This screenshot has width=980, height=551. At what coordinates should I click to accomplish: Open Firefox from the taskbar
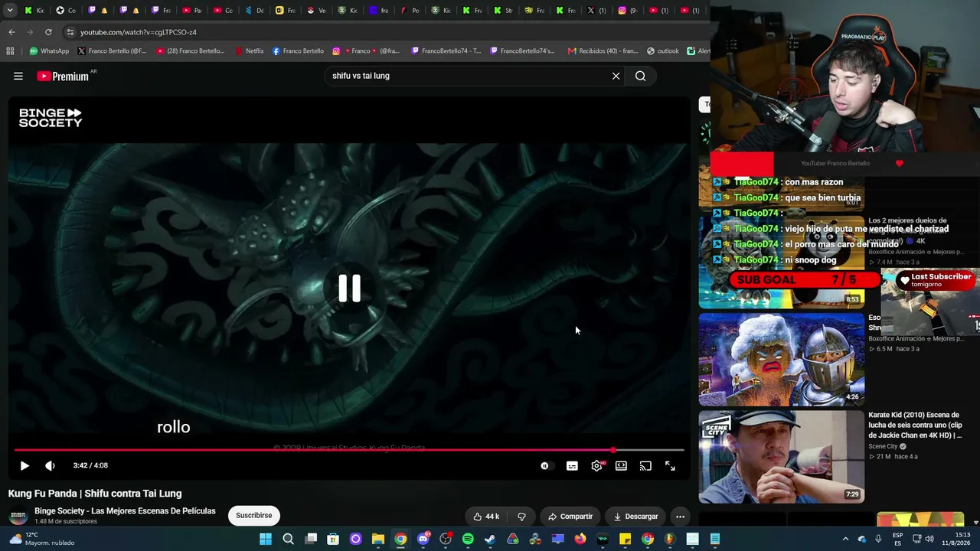click(580, 540)
